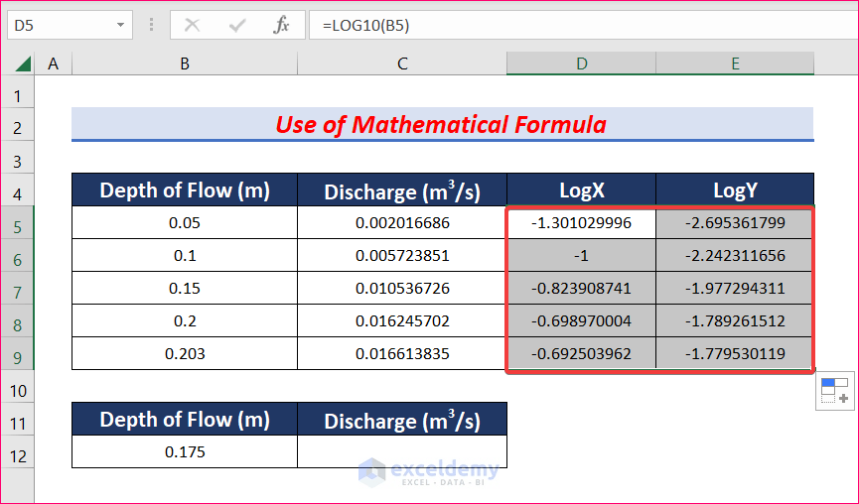The width and height of the screenshot is (859, 504).
Task: Select LogX cell with value -1
Action: tap(581, 256)
